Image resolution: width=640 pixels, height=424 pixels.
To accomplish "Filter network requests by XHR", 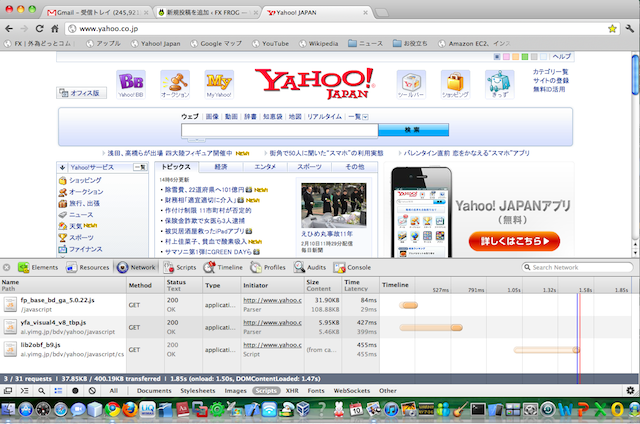I will [293, 391].
